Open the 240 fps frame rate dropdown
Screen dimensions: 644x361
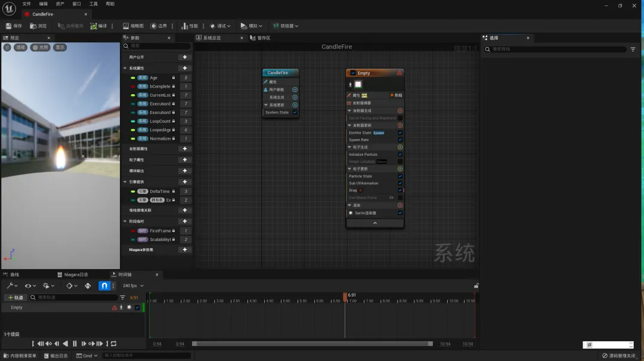(132, 286)
